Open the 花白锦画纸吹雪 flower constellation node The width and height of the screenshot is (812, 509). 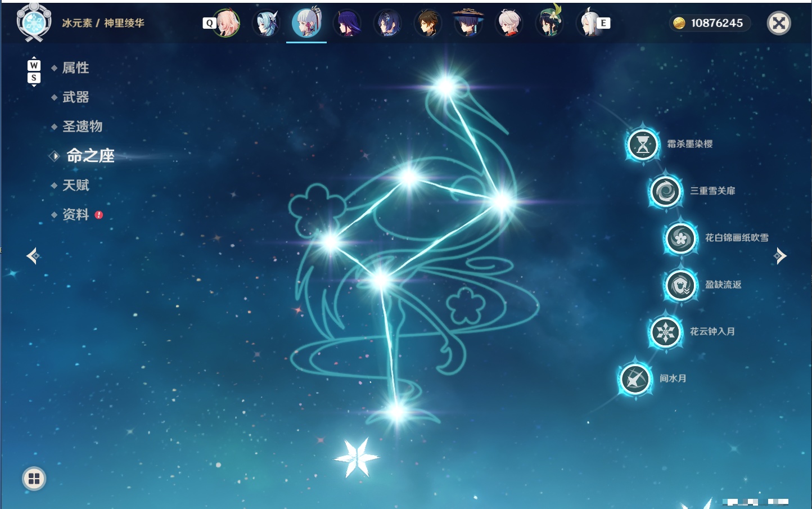pyautogui.click(x=681, y=238)
